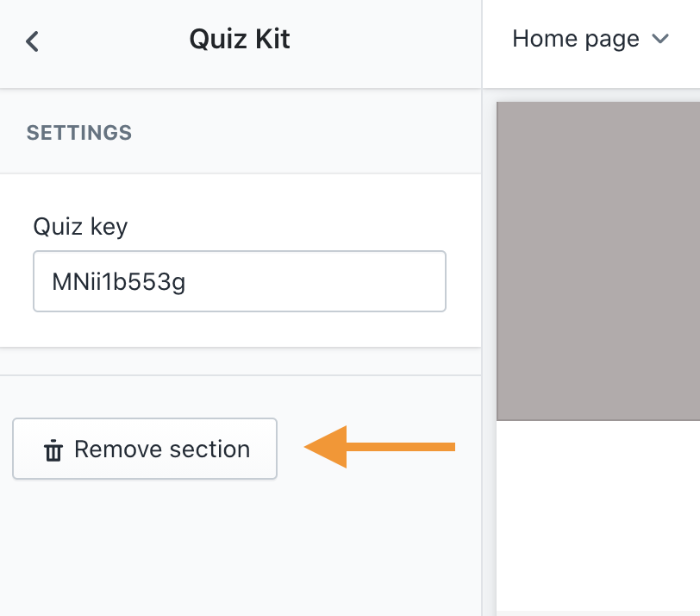Image resolution: width=700 pixels, height=616 pixels.
Task: Click the back chevron beside Quiz Kit
Action: [32, 41]
